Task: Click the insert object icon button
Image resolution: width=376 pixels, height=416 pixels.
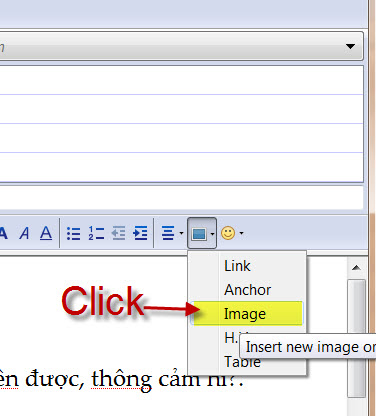Action: point(199,234)
